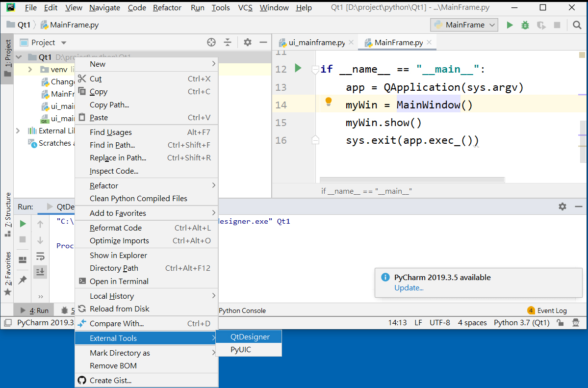588x388 pixels.
Task: Toggle tool window bars at bottom-left
Action: click(7, 323)
